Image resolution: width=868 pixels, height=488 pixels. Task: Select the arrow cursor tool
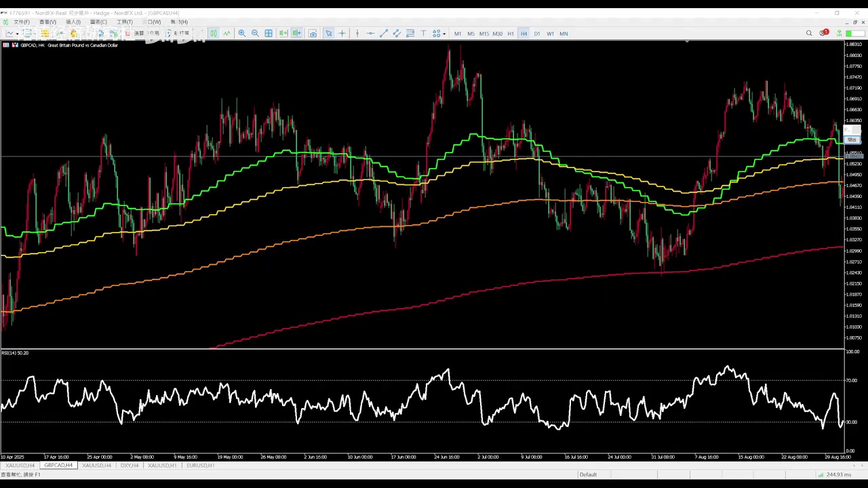click(x=329, y=33)
